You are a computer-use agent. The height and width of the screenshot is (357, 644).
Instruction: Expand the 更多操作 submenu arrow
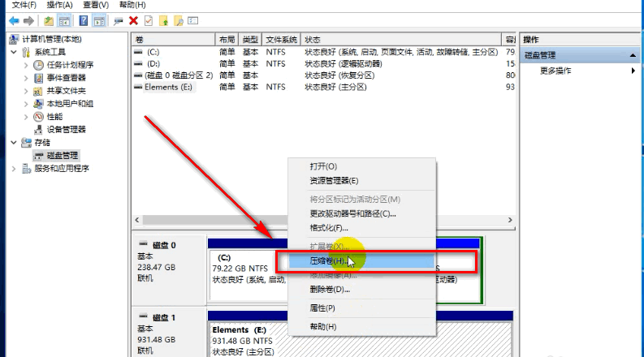click(633, 71)
